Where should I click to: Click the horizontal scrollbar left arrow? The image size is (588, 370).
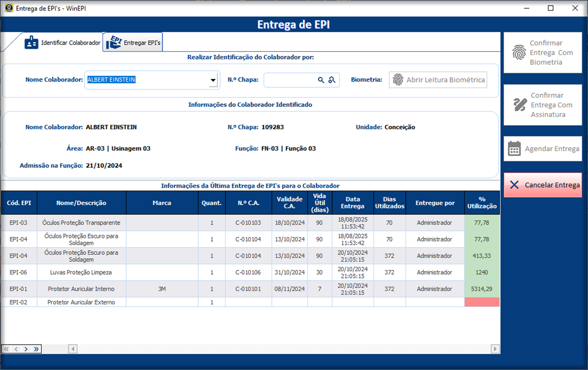(73, 349)
